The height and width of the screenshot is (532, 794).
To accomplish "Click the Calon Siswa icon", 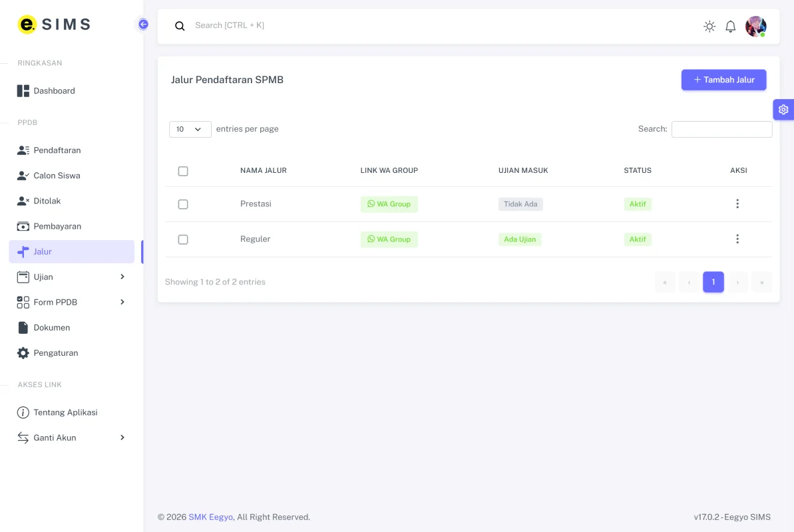I will (x=23, y=176).
